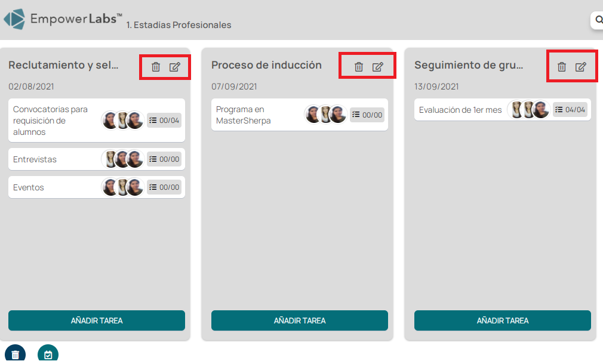Delete the Reclutamiento y sel... list via trash icon
This screenshot has width=603, height=364.
[x=156, y=67]
